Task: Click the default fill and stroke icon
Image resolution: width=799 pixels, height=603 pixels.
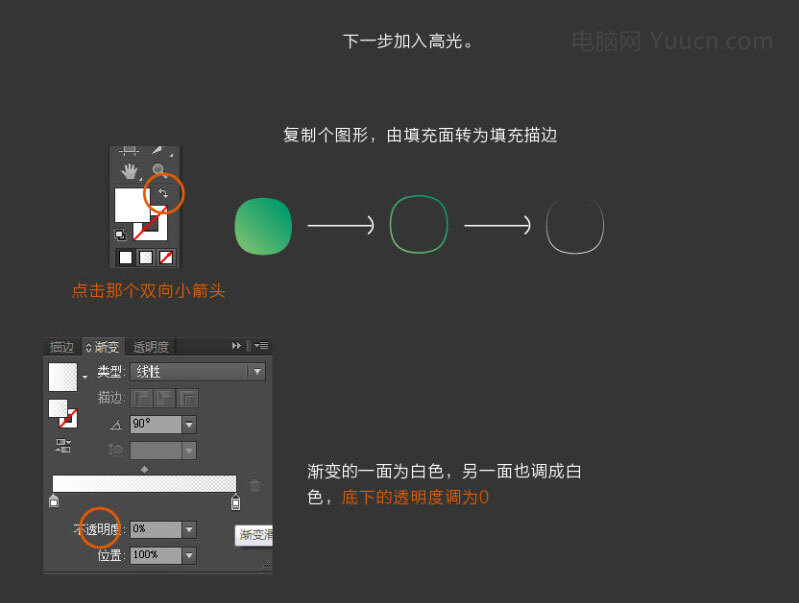Action: coord(120,234)
